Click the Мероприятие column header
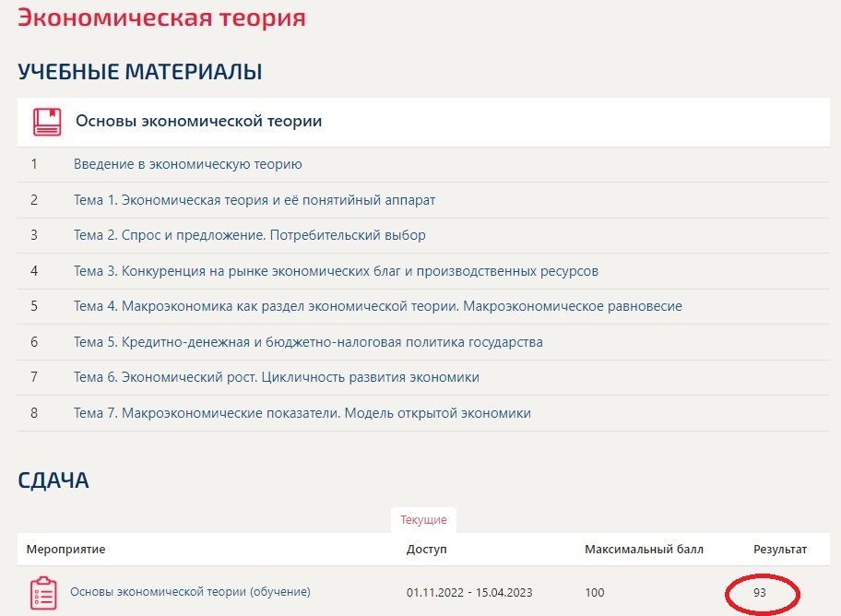This screenshot has height=616, width=841. [x=66, y=550]
